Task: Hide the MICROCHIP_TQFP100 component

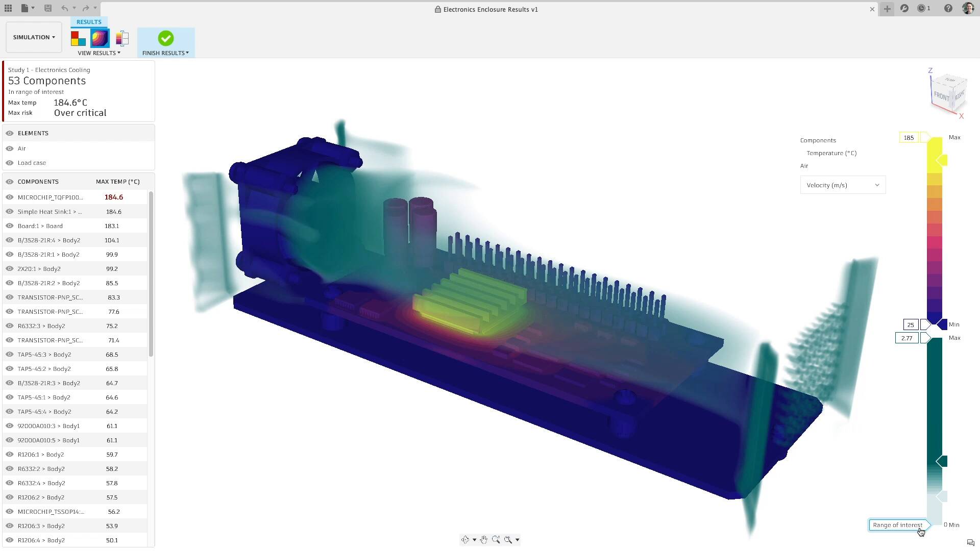Action: 9,197
